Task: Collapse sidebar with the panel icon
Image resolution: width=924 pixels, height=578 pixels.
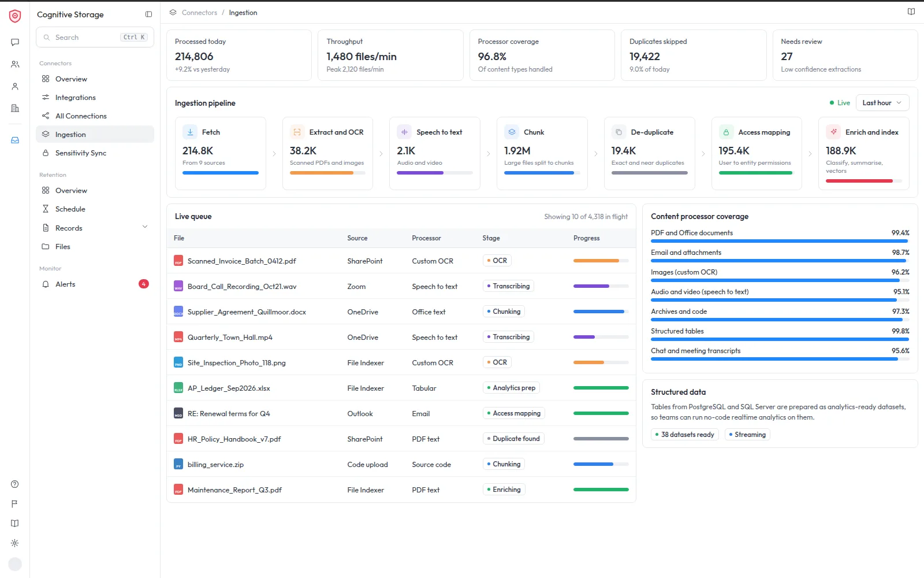Action: point(148,14)
